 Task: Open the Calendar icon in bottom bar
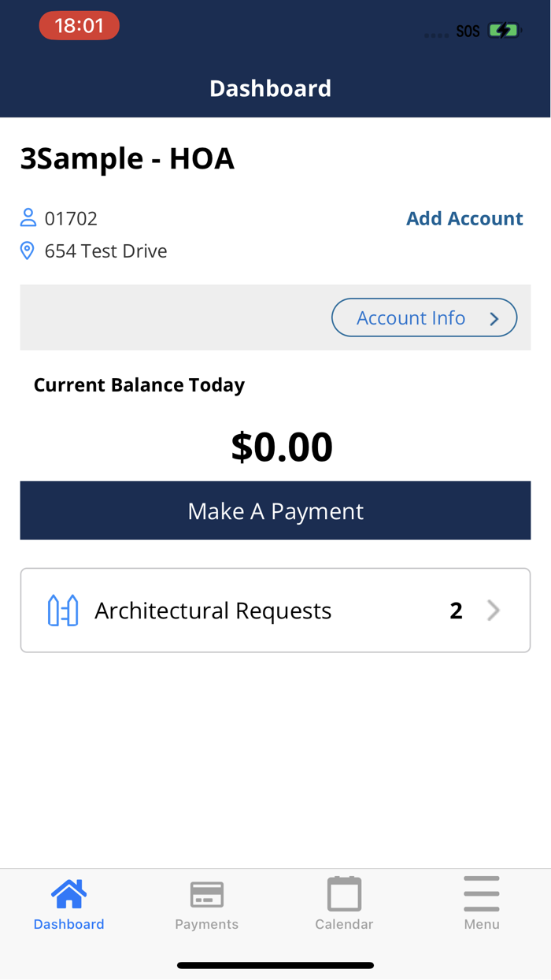click(344, 893)
